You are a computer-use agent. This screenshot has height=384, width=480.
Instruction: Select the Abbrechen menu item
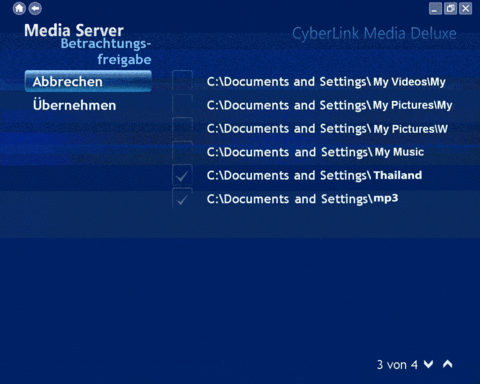tap(88, 81)
